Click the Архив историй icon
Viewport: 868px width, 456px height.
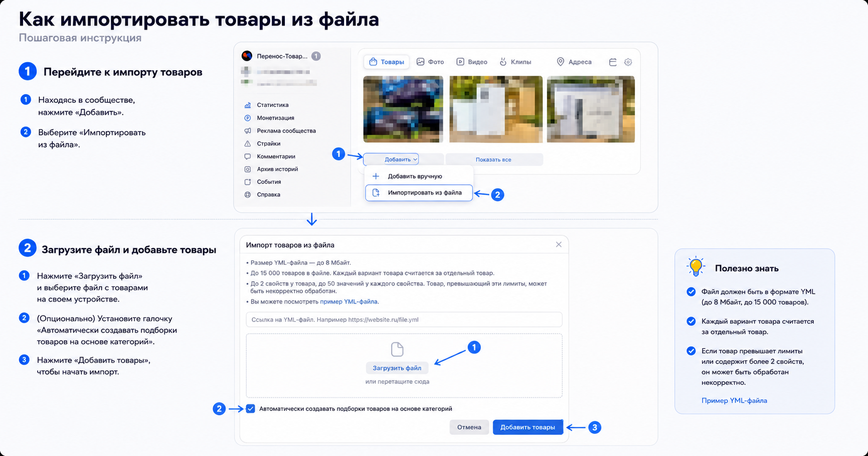(x=247, y=169)
